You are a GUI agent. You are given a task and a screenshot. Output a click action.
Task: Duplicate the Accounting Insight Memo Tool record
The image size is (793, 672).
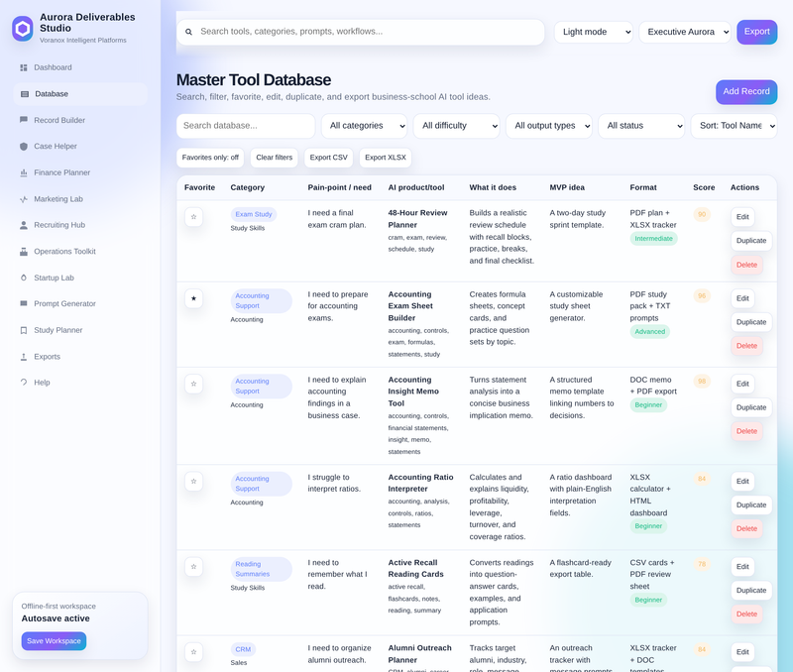pyautogui.click(x=751, y=407)
